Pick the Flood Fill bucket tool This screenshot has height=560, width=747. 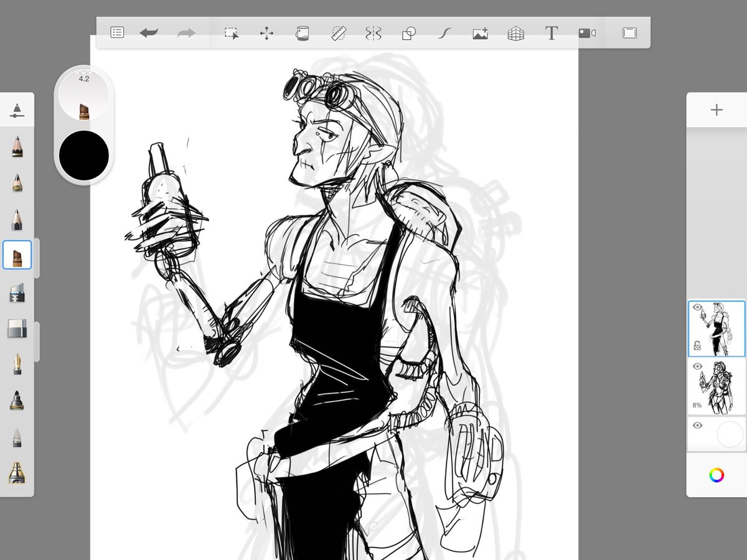[x=302, y=33]
